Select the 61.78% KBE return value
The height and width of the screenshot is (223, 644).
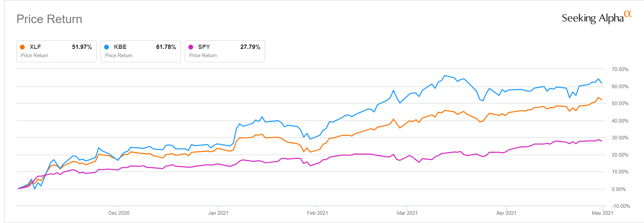(x=166, y=47)
